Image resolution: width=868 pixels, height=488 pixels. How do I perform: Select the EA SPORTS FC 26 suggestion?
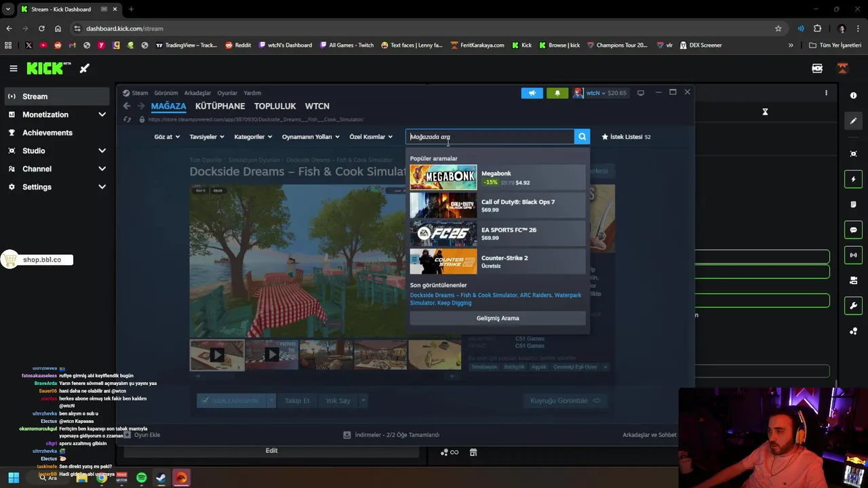[x=498, y=234]
